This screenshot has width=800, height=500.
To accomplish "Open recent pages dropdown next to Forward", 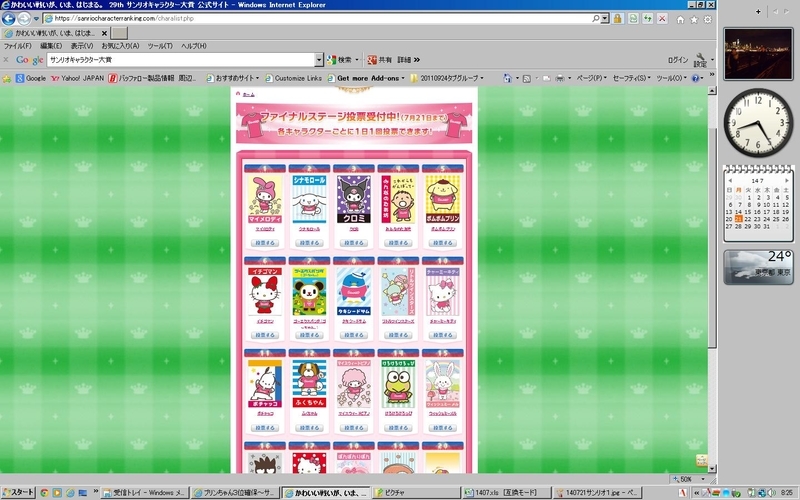I will tap(36, 19).
